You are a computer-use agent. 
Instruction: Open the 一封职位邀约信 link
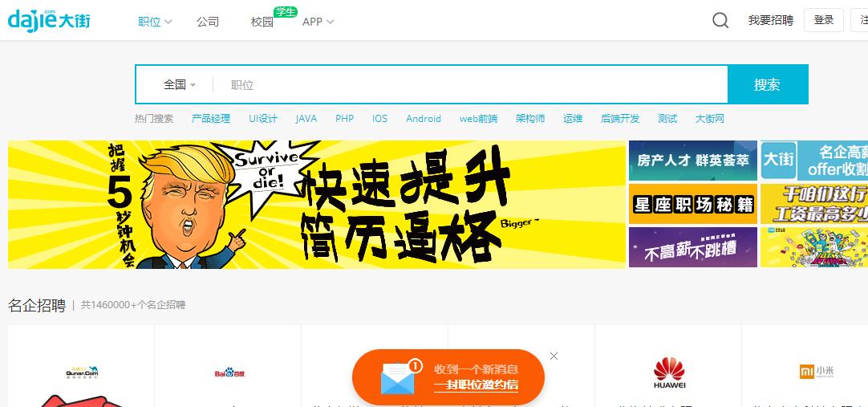476,385
